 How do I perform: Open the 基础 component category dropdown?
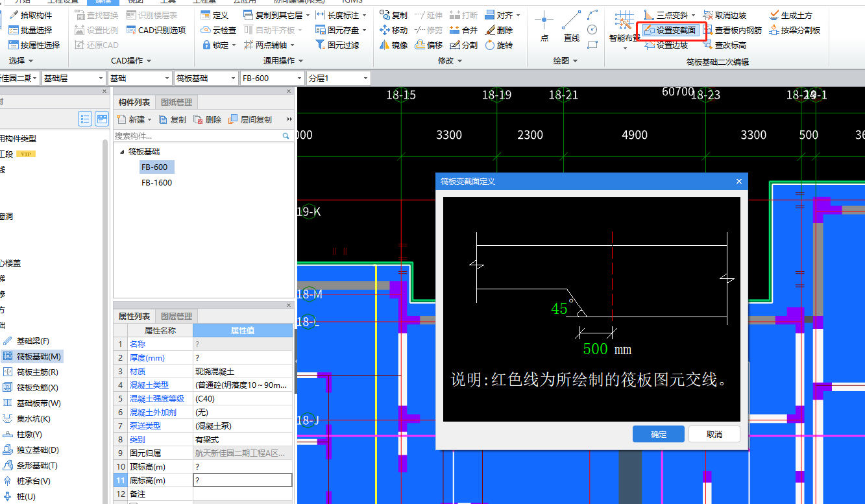(140, 78)
